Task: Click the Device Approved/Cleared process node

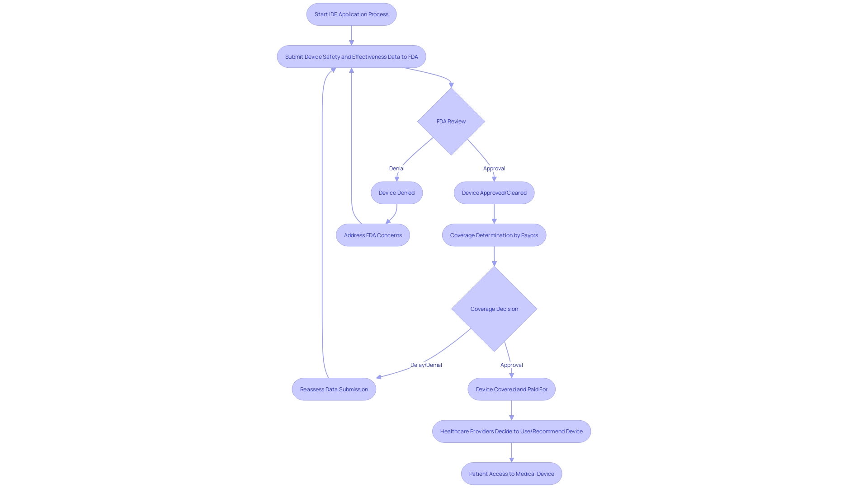Action: (494, 192)
